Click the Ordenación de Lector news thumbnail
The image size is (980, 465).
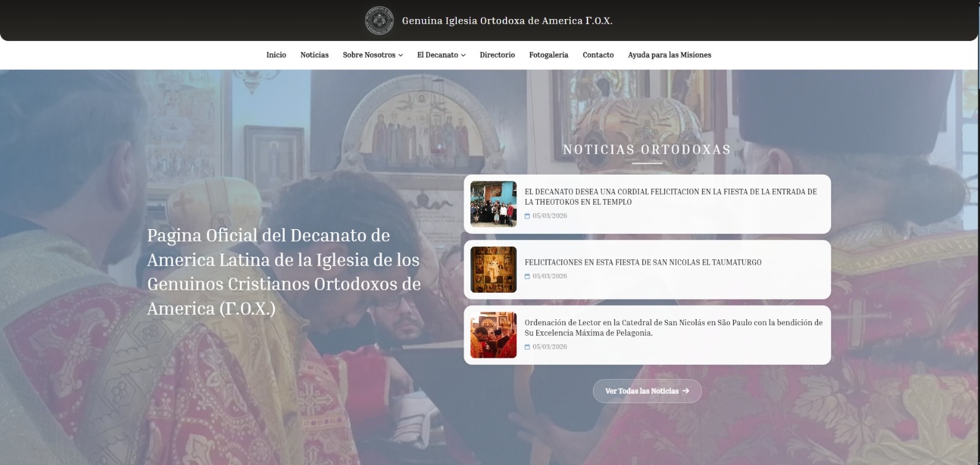(x=493, y=335)
